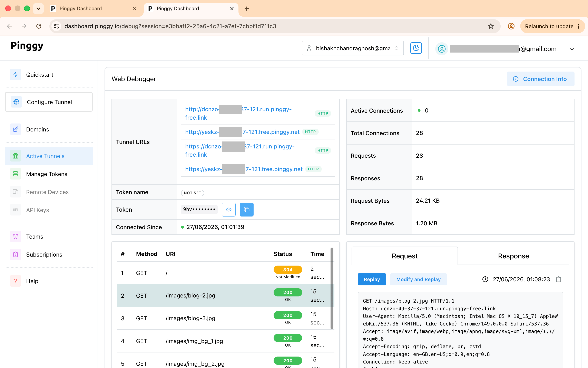Reveal the token with the eye button

click(x=229, y=209)
